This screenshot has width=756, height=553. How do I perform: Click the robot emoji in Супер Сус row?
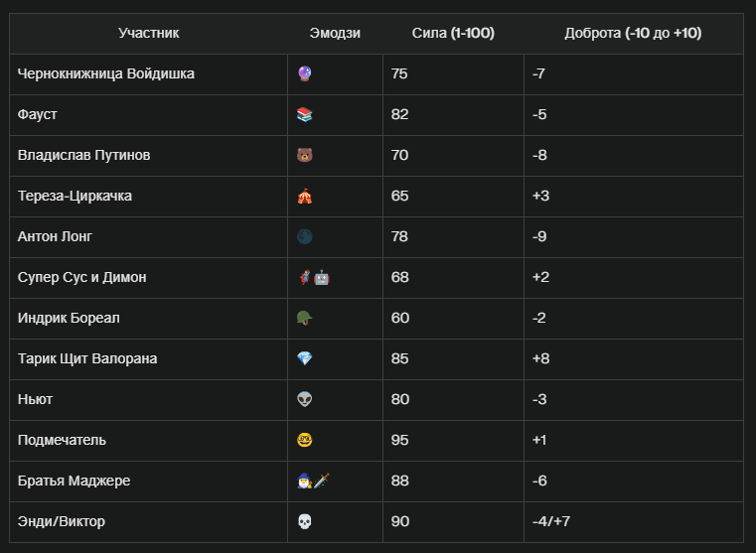tap(322, 277)
